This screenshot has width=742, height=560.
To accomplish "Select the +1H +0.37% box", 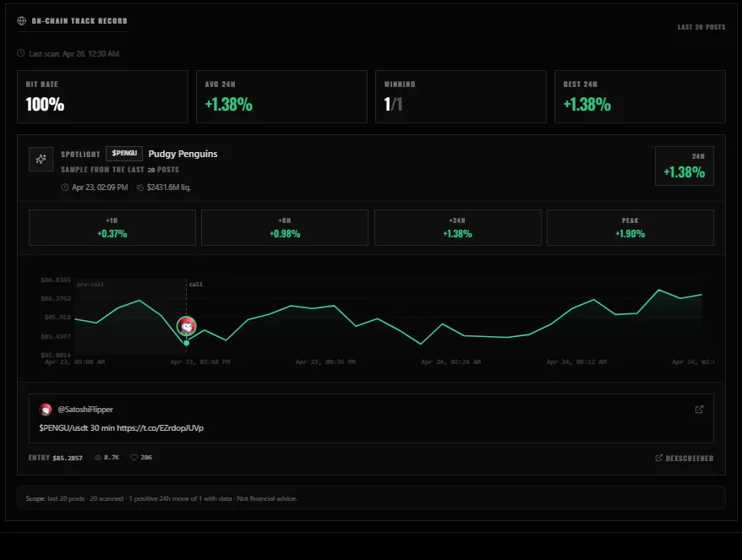I will click(x=112, y=227).
